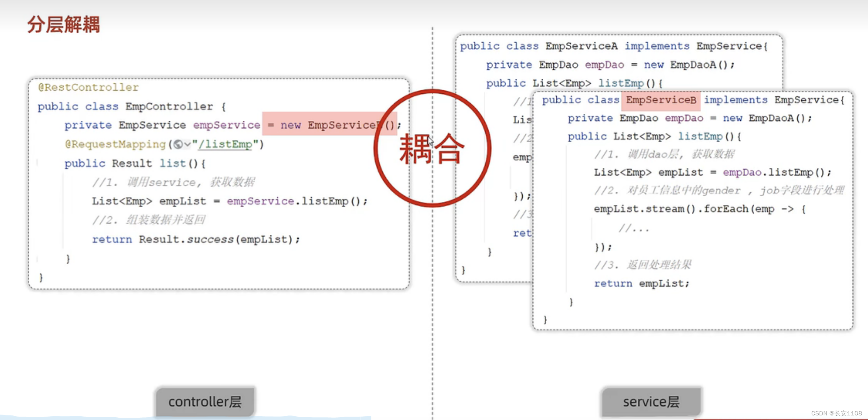Click the comment '//1. 调用service, 获取数据'
Screen dimensions: 868x420
coord(173,182)
